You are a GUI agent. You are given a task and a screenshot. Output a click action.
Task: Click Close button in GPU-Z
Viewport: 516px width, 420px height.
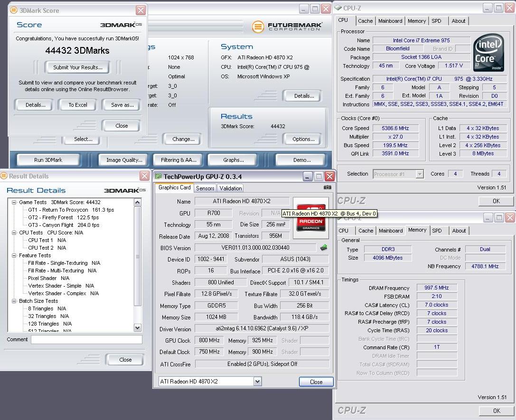[316, 382]
